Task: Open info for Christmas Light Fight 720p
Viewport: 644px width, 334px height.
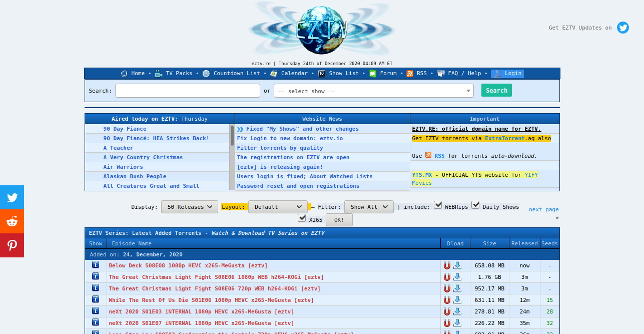Action: click(x=96, y=288)
